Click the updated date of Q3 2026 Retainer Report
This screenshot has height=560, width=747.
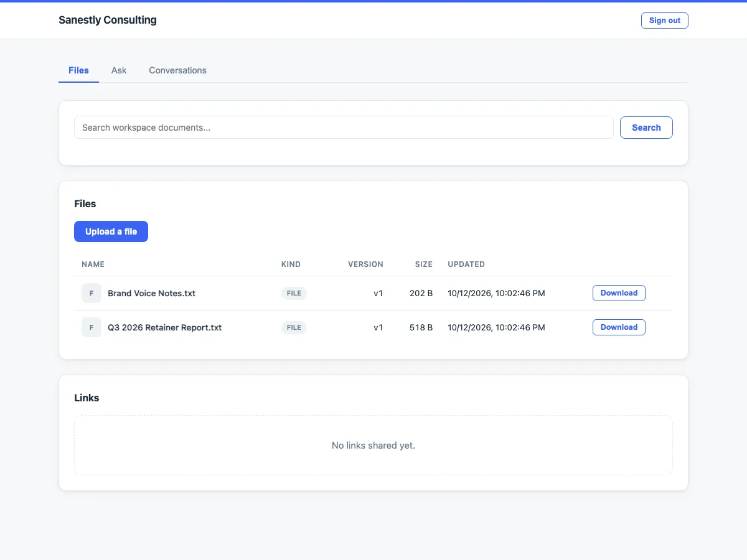(496, 327)
